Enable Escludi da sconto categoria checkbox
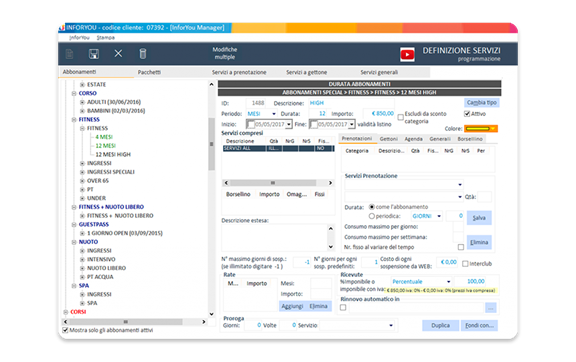 [x=400, y=118]
